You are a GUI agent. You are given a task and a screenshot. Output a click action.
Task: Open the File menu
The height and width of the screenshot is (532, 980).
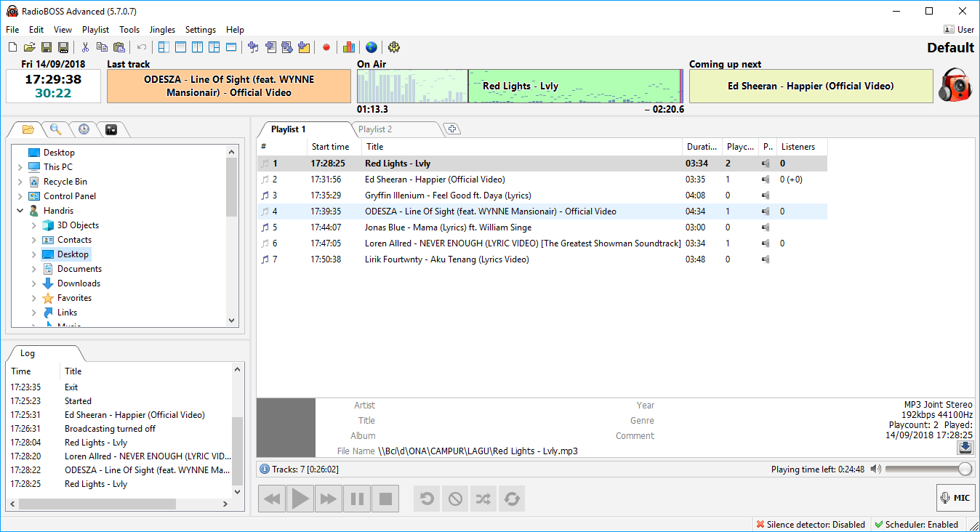click(12, 30)
